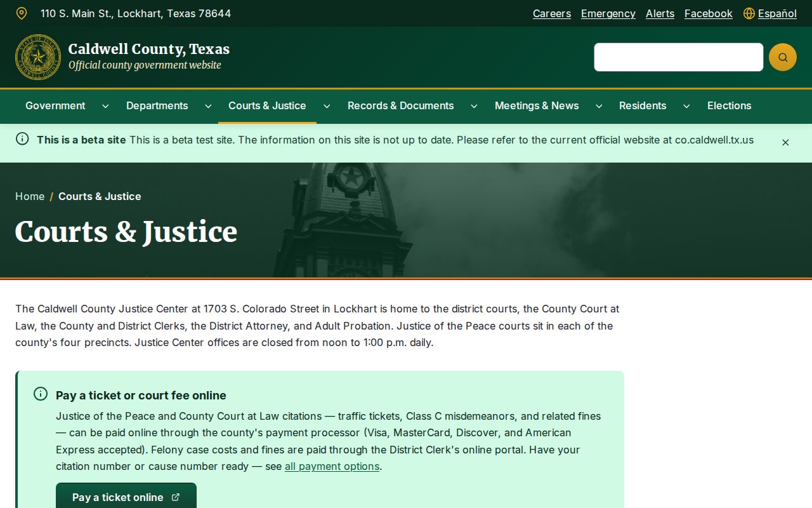Switch language to Español

777,13
